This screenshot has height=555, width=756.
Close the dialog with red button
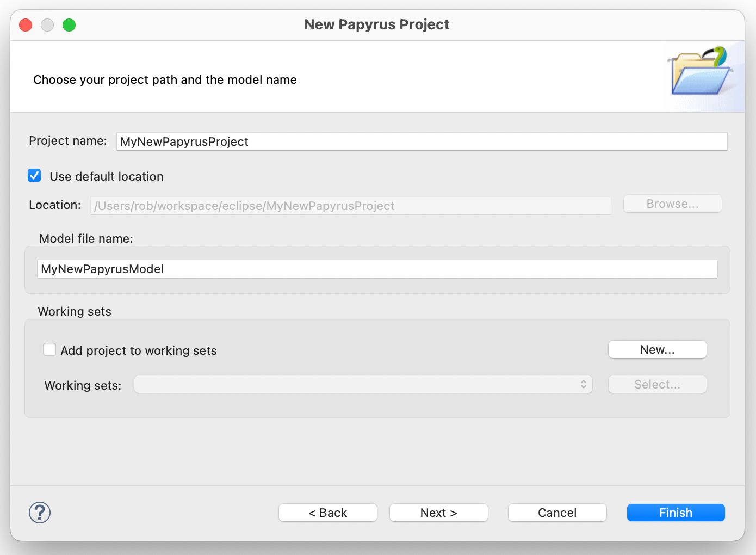(26, 25)
